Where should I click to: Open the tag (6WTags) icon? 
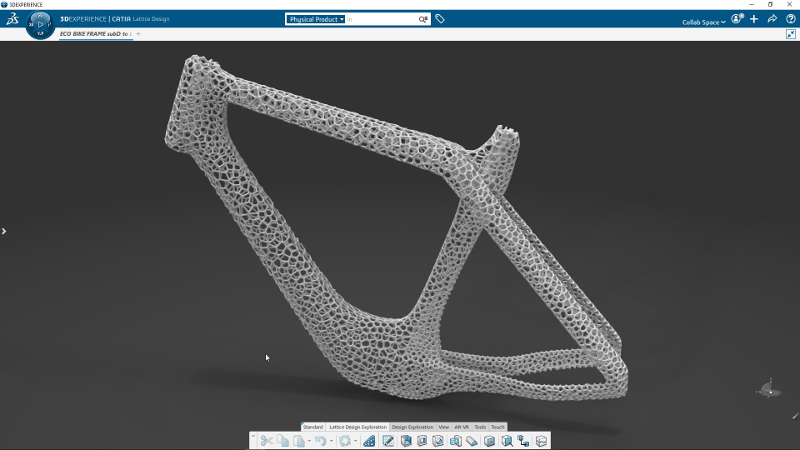(x=440, y=19)
